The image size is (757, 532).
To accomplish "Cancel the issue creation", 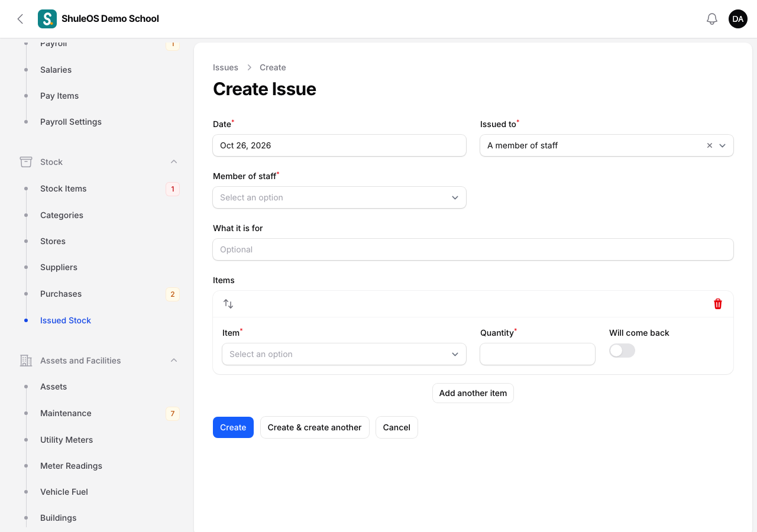I will 397,427.
